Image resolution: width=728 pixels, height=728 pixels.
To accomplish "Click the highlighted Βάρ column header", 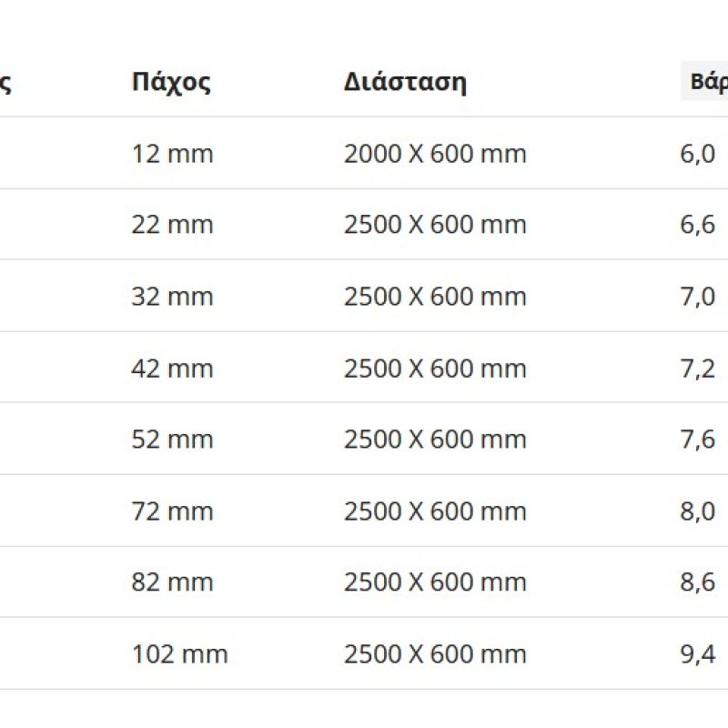I will [x=705, y=82].
